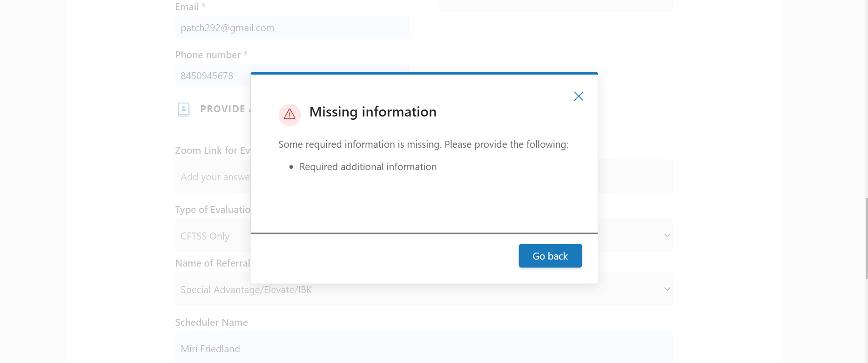868x363 pixels.
Task: Click the Scheduler Name label
Action: click(211, 322)
